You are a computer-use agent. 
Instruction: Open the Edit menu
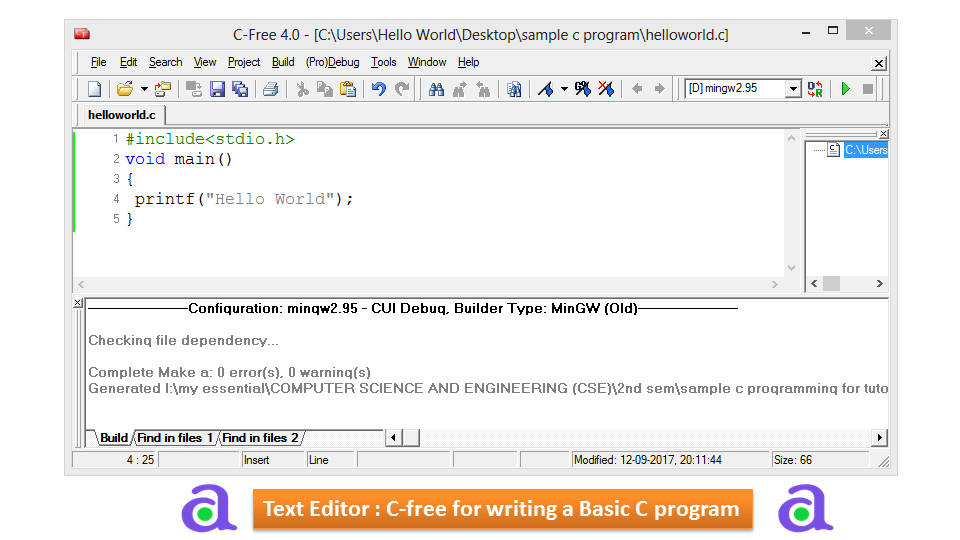pos(128,62)
